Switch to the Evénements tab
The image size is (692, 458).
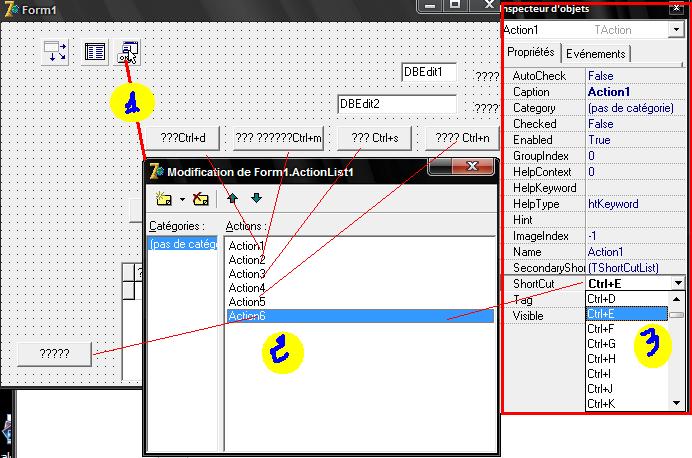tap(596, 54)
